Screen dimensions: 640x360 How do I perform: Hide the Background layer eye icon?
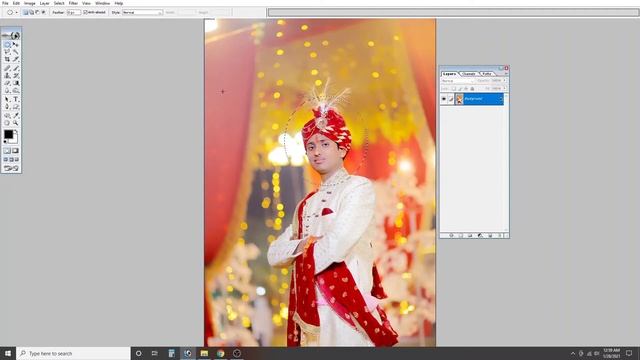tap(444, 99)
